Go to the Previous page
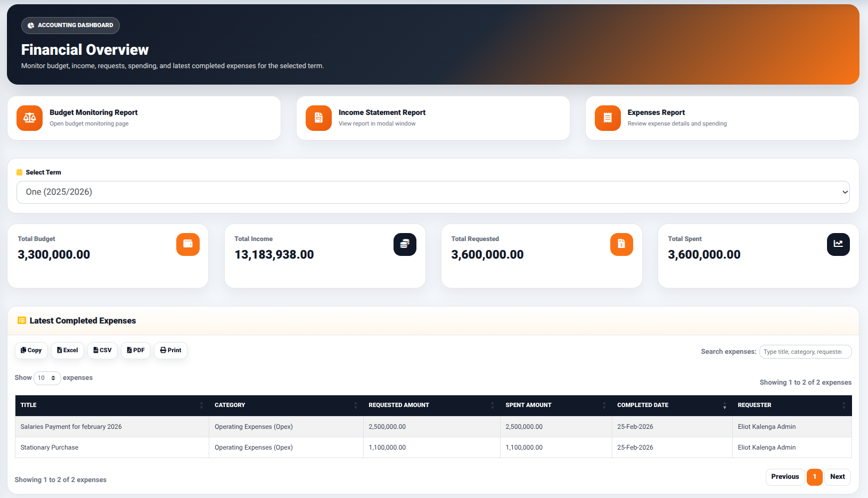The width and height of the screenshot is (868, 498). tap(785, 477)
